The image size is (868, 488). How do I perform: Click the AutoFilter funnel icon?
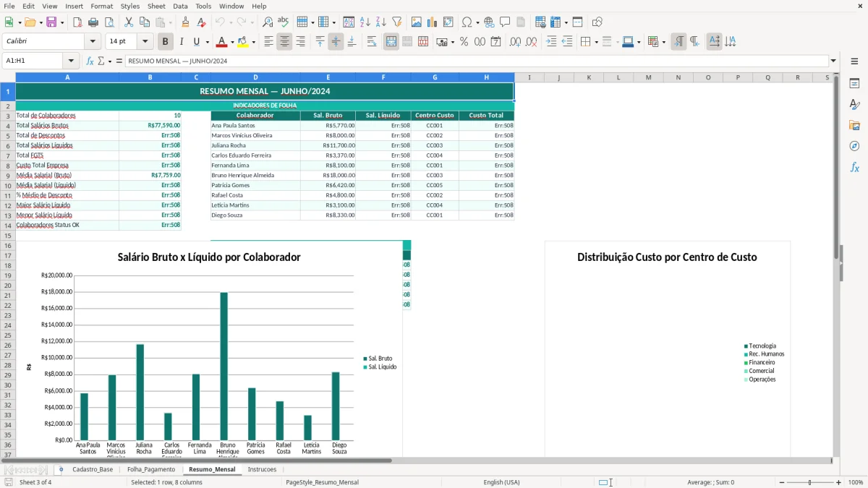click(x=396, y=22)
